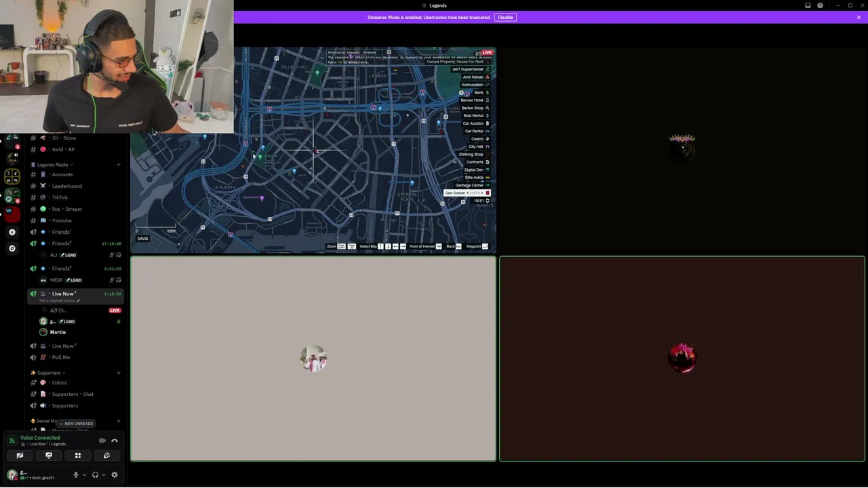Deafen with the headphones icon
Image resolution: width=868 pixels, height=488 pixels.
pos(95,475)
